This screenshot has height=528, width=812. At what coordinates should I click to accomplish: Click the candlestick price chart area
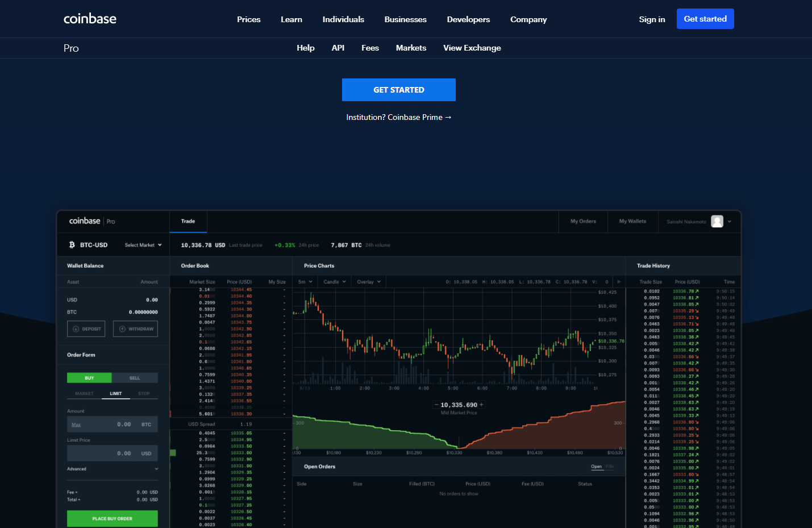[x=444, y=338]
